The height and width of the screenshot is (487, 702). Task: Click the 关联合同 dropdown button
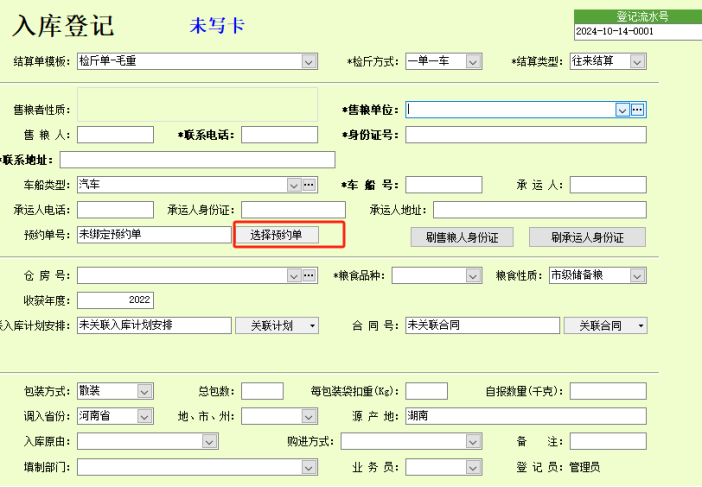[605, 325]
